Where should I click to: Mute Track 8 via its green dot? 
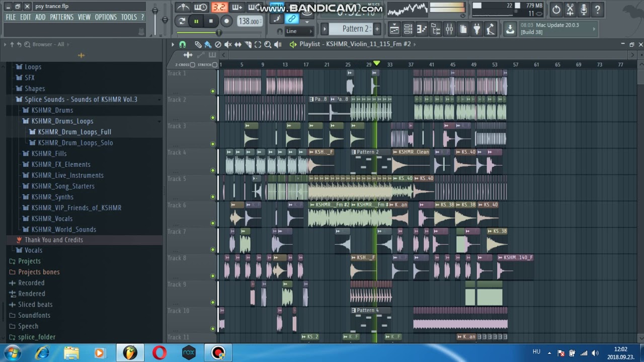tap(213, 276)
